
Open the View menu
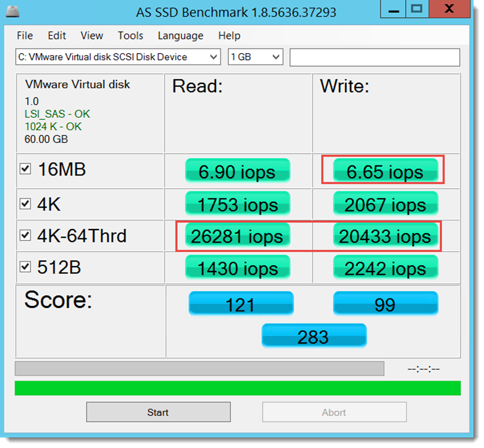point(91,36)
